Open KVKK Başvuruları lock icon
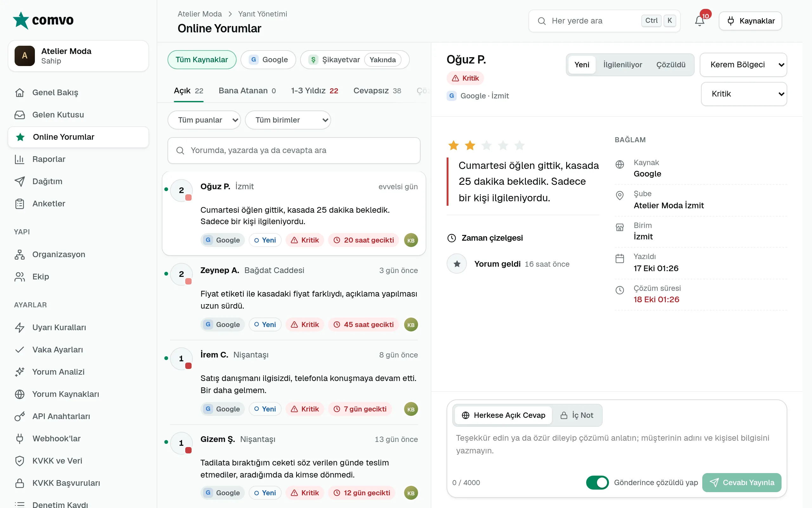 pyautogui.click(x=19, y=483)
